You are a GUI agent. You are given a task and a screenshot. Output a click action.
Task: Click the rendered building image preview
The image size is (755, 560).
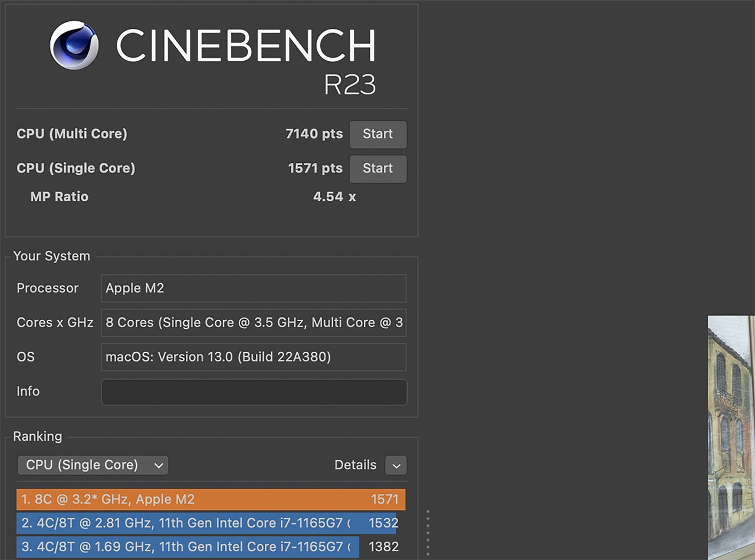[731, 437]
